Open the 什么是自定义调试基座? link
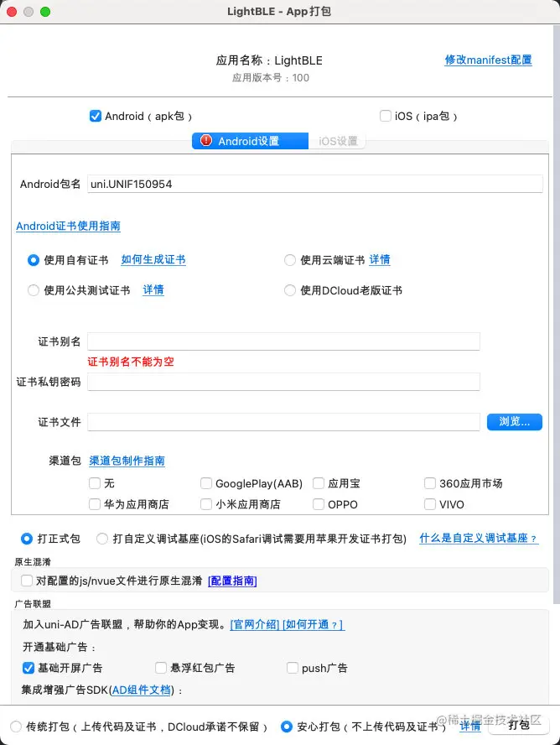This screenshot has height=745, width=560. click(x=479, y=539)
